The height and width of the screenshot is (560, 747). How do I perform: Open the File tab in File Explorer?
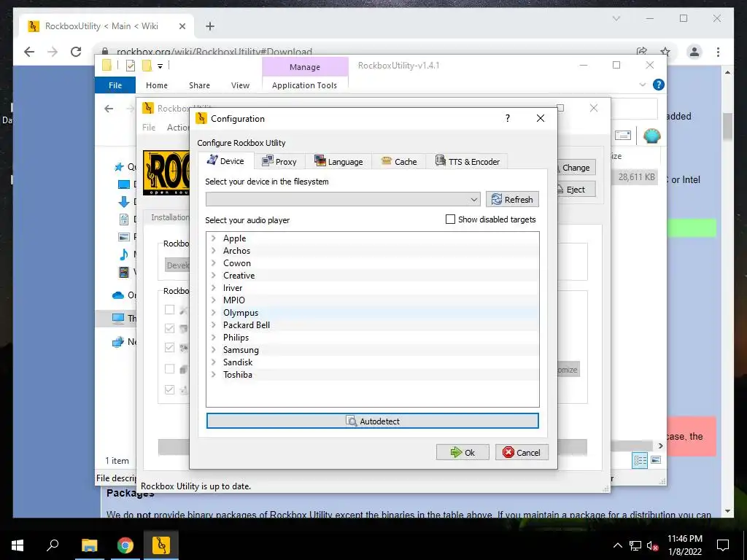click(115, 85)
